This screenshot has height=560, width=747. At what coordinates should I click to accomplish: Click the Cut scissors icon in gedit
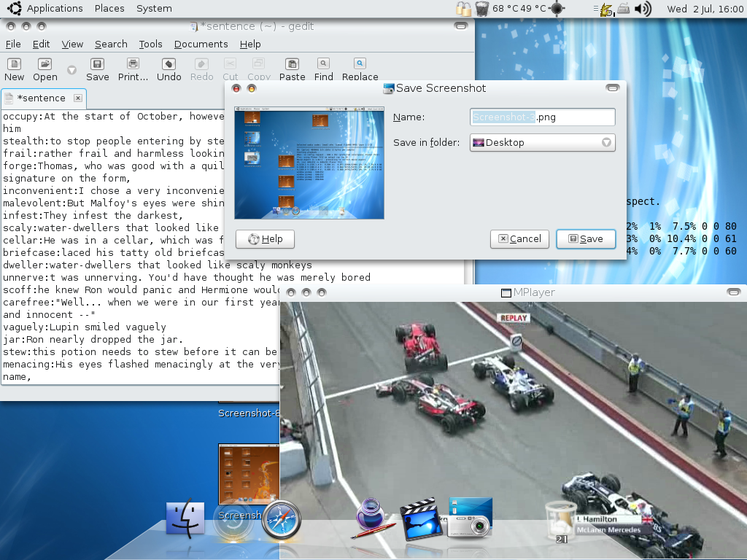(x=230, y=64)
